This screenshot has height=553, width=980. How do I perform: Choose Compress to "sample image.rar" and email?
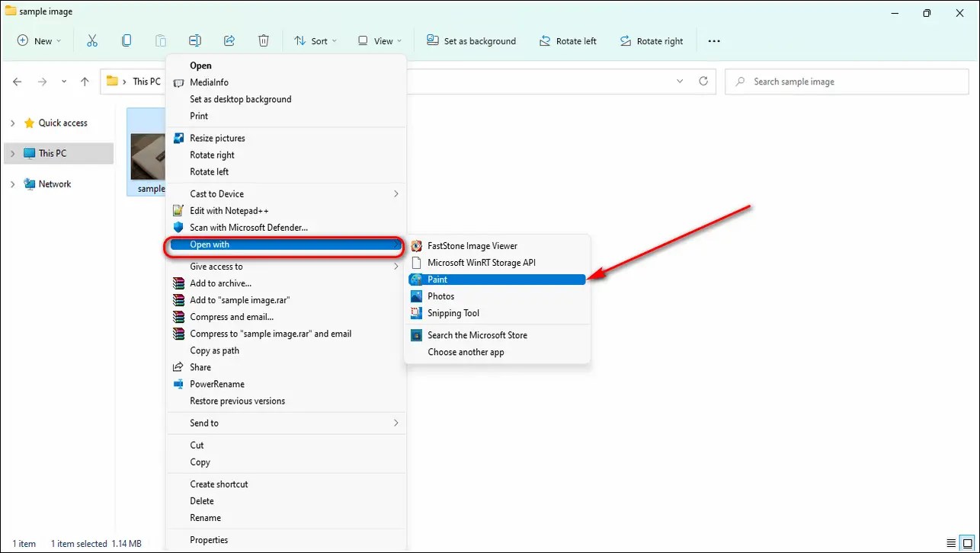click(x=285, y=334)
